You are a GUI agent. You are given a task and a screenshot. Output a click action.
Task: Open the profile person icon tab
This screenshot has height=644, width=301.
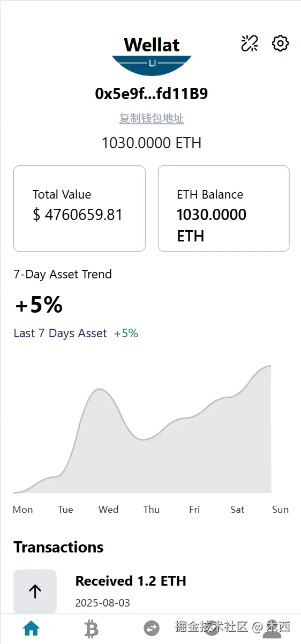click(272, 628)
